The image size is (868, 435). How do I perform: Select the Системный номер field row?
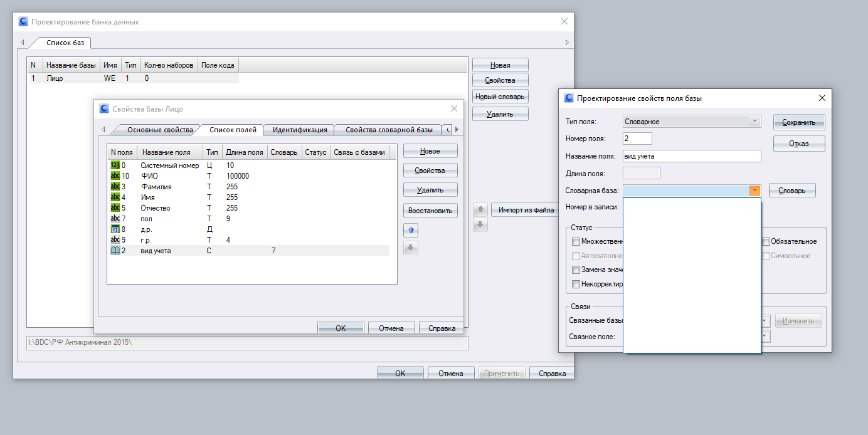pos(249,165)
